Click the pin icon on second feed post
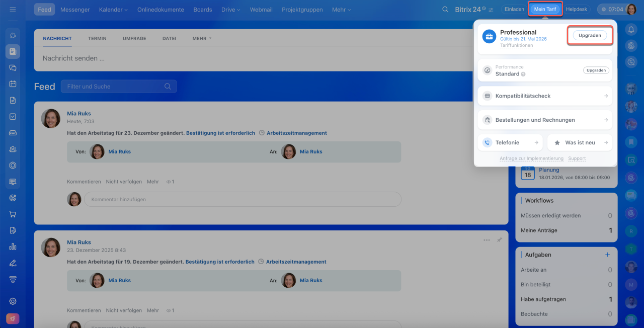Image resolution: width=644 pixels, height=328 pixels. [499, 240]
